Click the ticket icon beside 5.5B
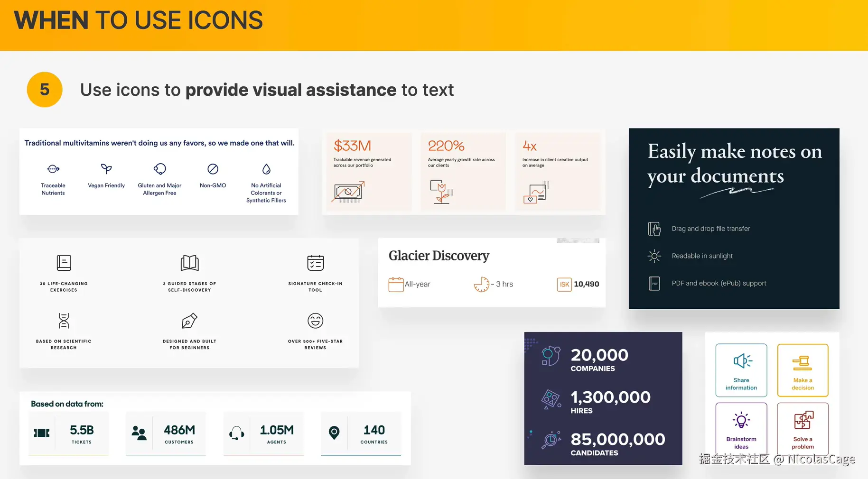Viewport: 868px width, 479px height. 42,433
